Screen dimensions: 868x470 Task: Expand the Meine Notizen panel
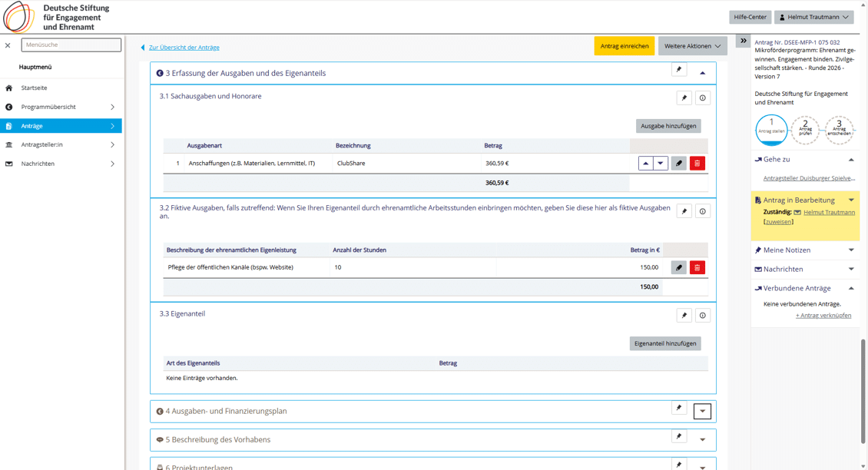[x=851, y=250]
